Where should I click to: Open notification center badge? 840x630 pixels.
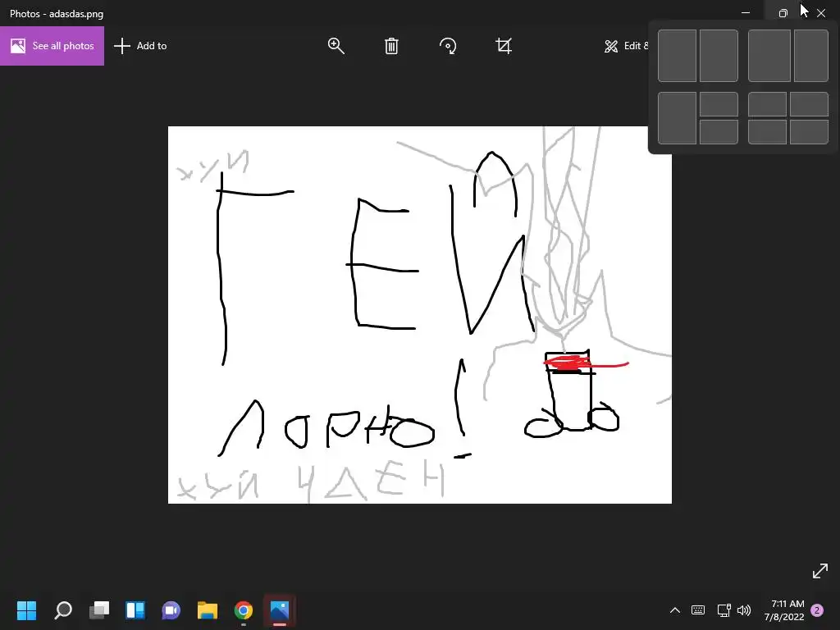817,610
